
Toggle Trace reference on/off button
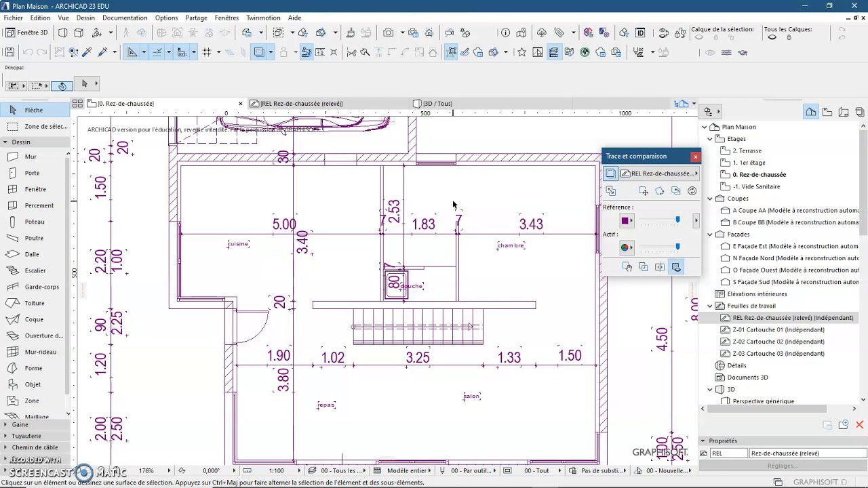click(610, 174)
